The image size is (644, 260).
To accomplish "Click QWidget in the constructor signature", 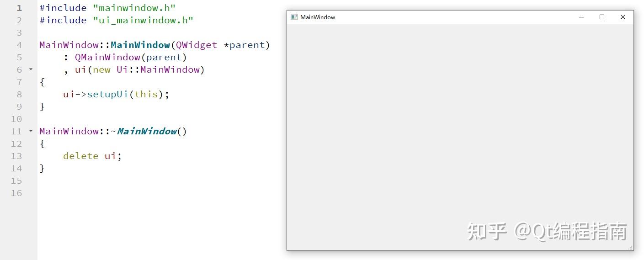I will coord(197,45).
